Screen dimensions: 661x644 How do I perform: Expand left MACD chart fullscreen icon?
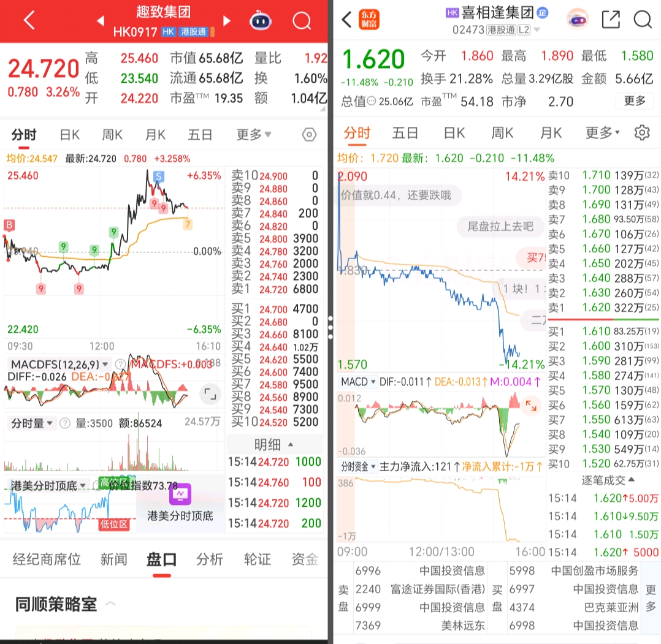(x=210, y=394)
